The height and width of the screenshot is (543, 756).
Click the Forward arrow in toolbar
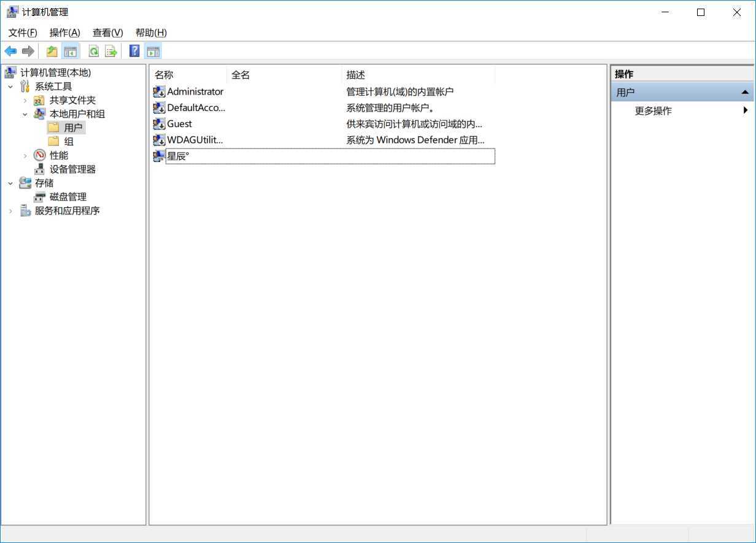click(x=28, y=52)
